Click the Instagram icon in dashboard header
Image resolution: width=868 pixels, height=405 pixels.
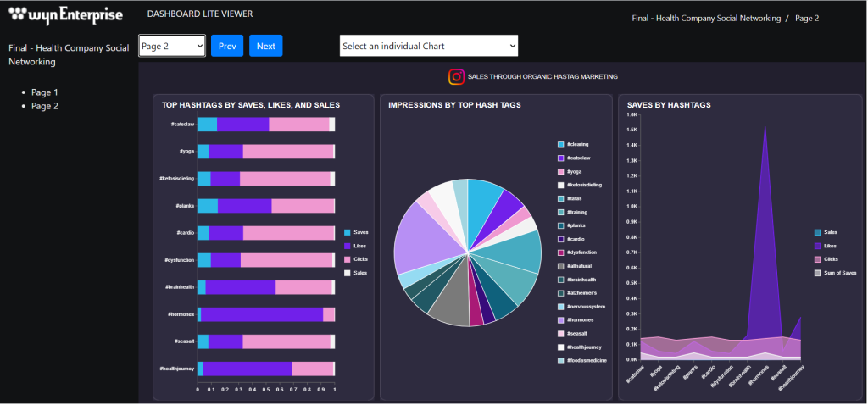[x=456, y=77]
